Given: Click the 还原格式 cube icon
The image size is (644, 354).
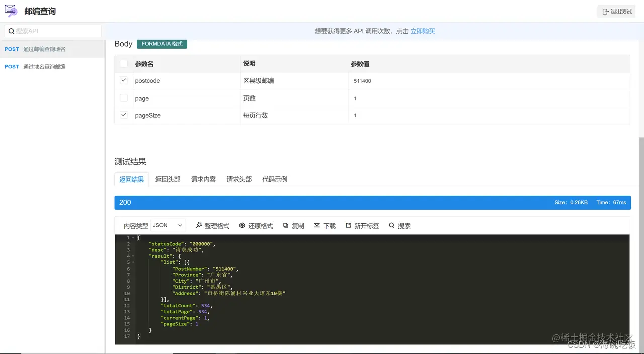Looking at the screenshot, I should tap(242, 226).
